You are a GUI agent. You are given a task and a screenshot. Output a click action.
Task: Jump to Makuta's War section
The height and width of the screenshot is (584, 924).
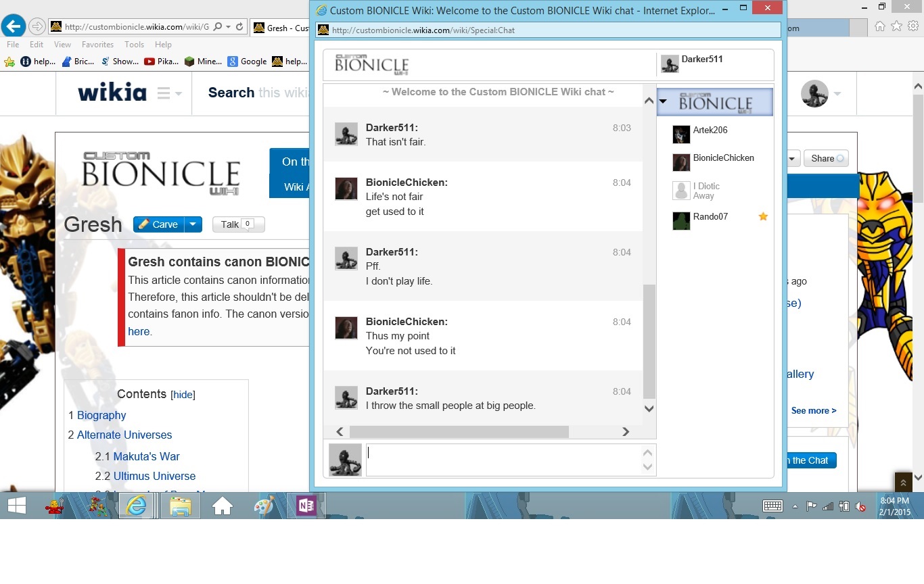click(146, 456)
